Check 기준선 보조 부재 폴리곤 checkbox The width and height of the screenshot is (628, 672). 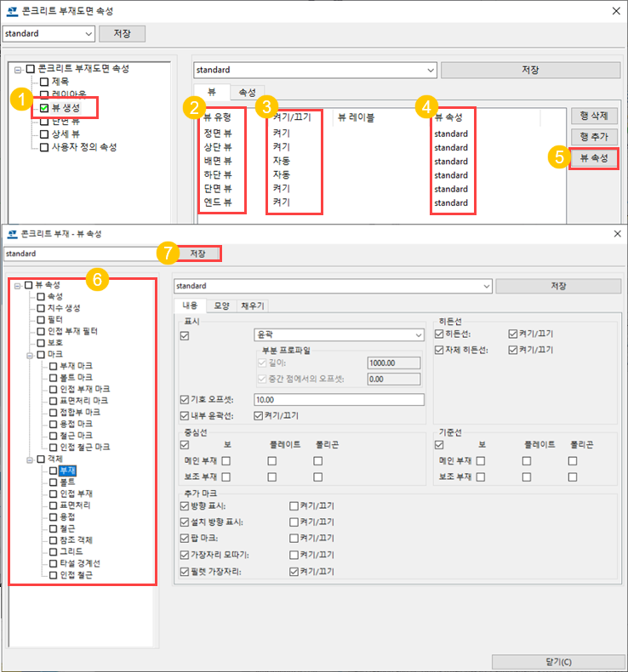click(573, 476)
